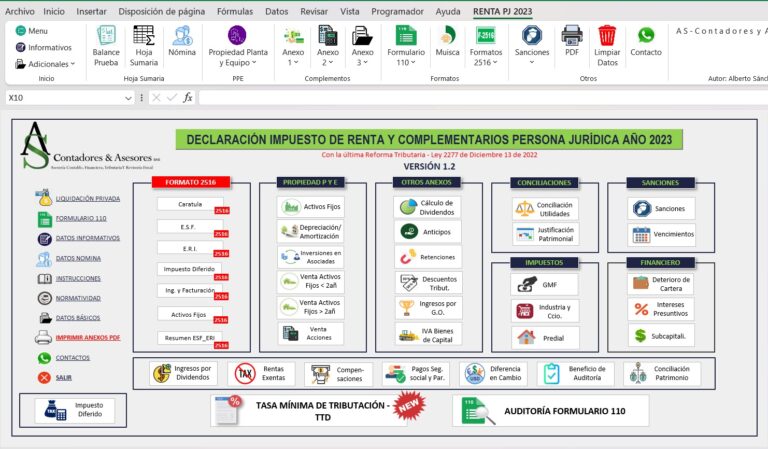Open Hoja Sumaria from the ribbon

pyautogui.click(x=144, y=46)
